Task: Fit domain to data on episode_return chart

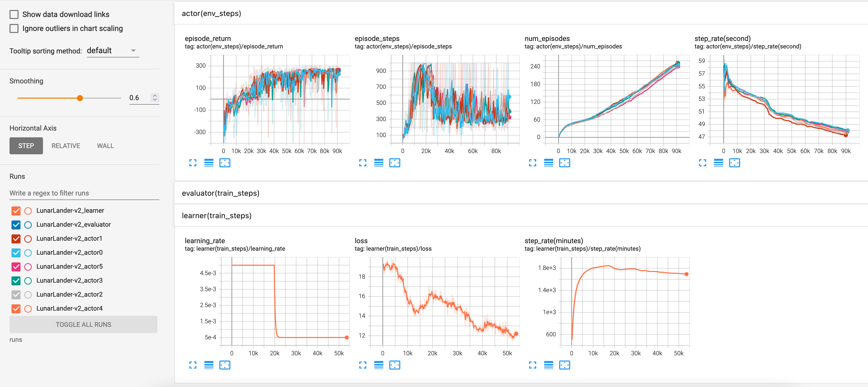Action: (x=225, y=163)
